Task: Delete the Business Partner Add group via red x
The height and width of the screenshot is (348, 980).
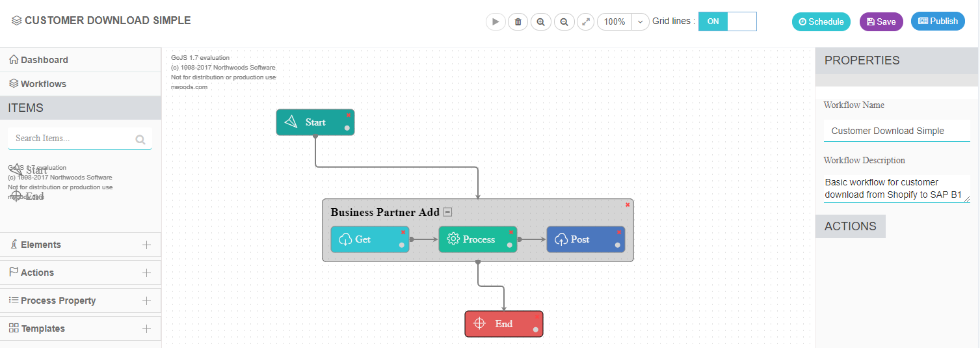Action: (628, 205)
